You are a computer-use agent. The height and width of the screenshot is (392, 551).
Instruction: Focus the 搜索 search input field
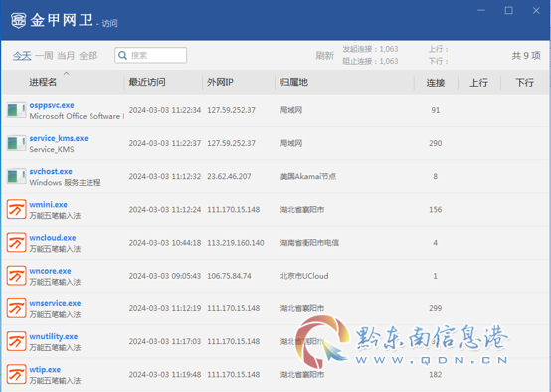(151, 55)
